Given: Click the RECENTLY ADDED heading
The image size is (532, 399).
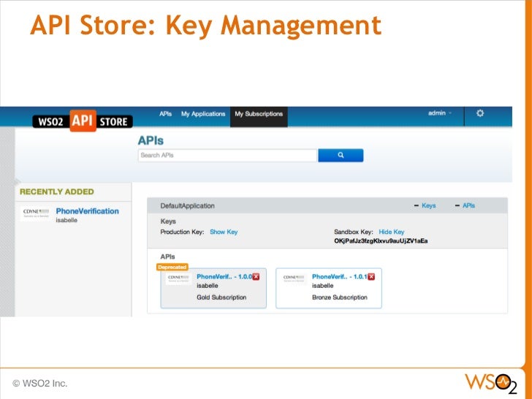Looking at the screenshot, I should (x=57, y=191).
